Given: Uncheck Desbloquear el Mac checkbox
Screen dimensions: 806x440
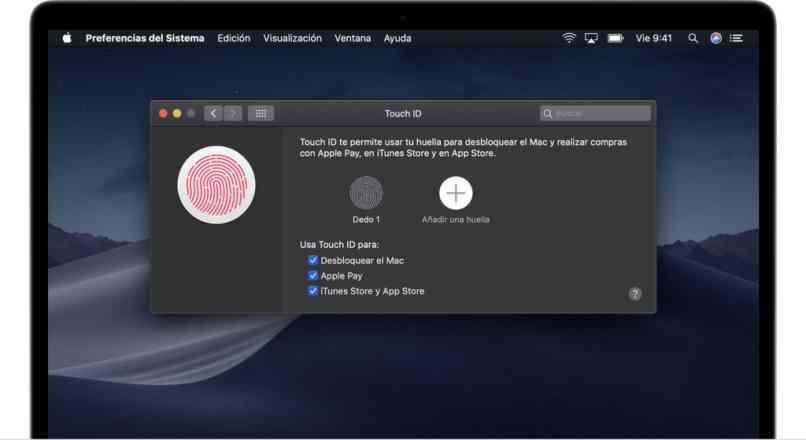Looking at the screenshot, I should tap(313, 260).
